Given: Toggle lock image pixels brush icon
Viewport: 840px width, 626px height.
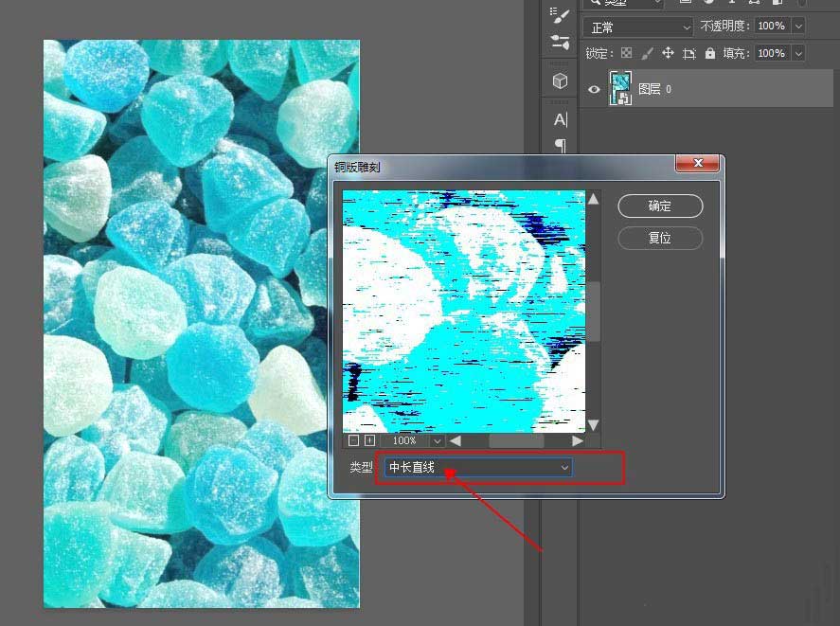Looking at the screenshot, I should click(647, 52).
